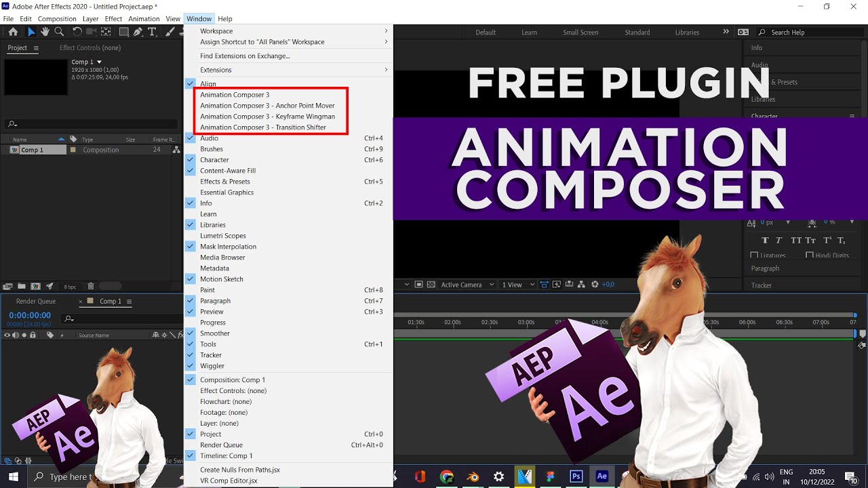Click the Reset Exposure icon in viewer
The height and width of the screenshot is (488, 868).
(595, 285)
